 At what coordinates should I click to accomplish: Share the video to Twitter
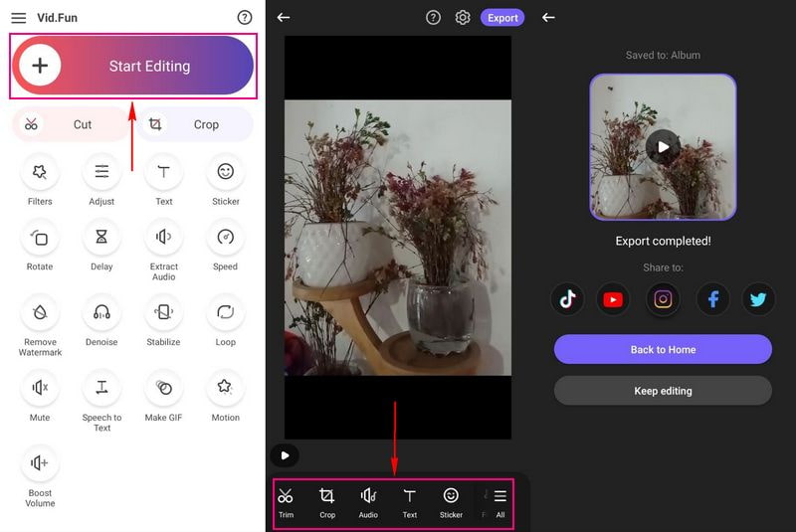(758, 299)
